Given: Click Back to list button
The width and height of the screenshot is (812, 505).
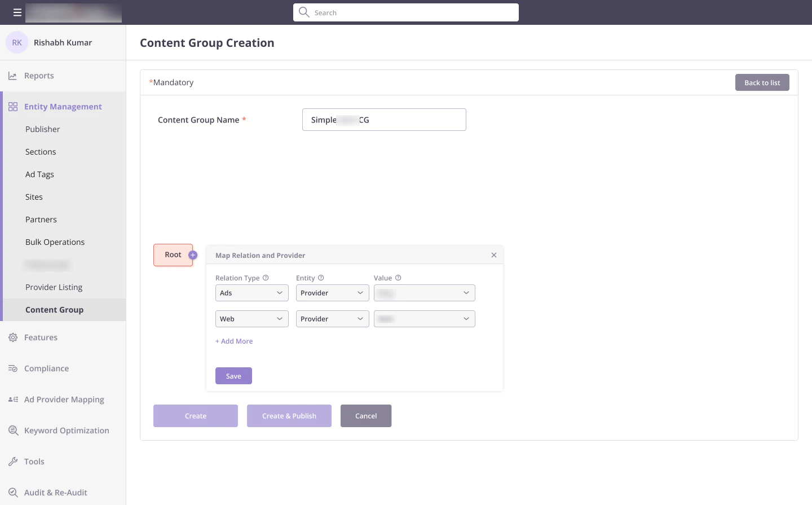Looking at the screenshot, I should tap(762, 82).
